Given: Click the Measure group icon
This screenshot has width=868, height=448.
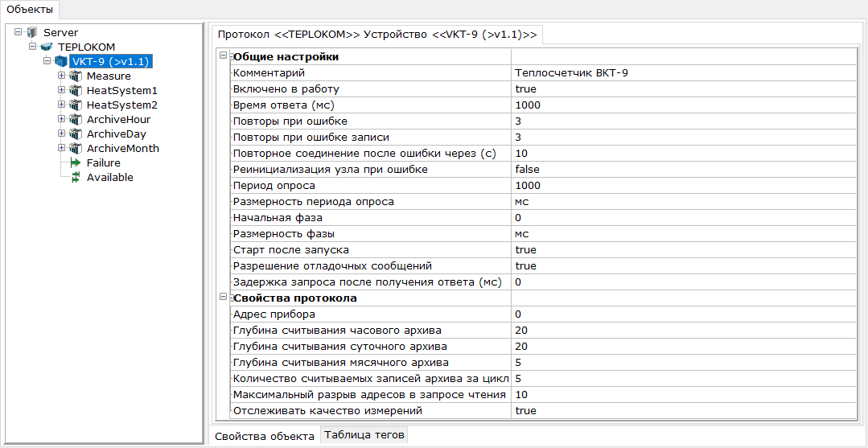Looking at the screenshot, I should [76, 76].
